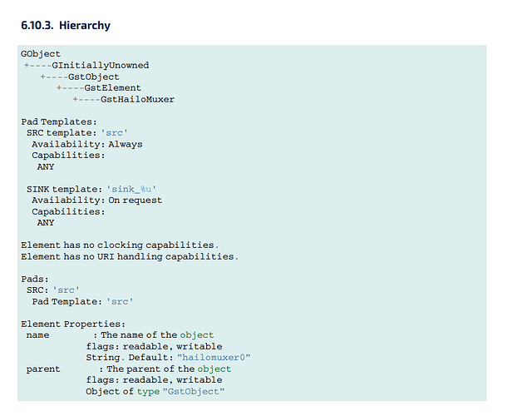This screenshot has height=416, width=532.
Task: Click the 'name' property label
Action: point(37,335)
